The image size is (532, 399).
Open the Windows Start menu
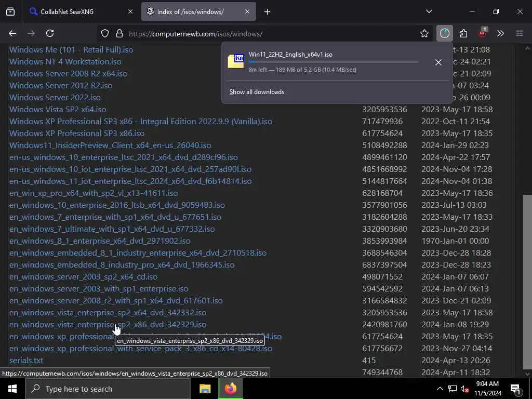click(x=12, y=389)
